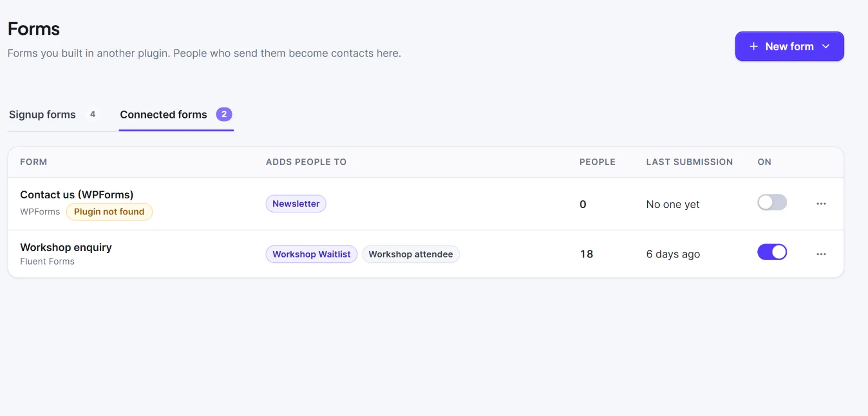The image size is (868, 416).
Task: Click the Signup forms count badge
Action: 93,114
